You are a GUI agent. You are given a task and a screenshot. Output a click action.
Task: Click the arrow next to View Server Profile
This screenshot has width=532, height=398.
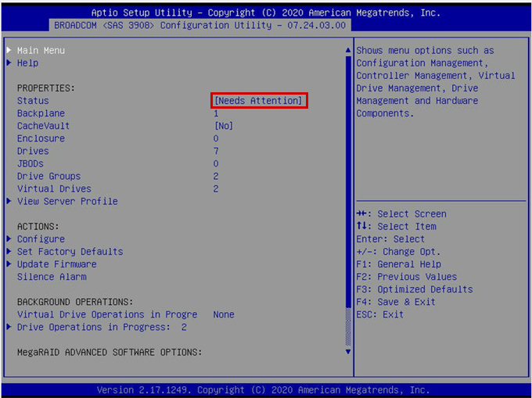9,201
